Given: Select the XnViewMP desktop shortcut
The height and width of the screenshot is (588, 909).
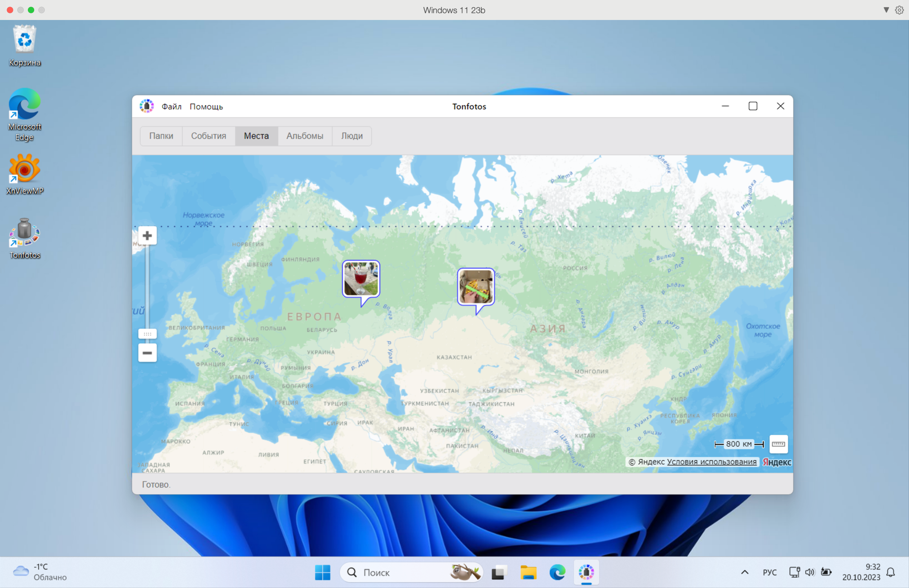Looking at the screenshot, I should 25,174.
